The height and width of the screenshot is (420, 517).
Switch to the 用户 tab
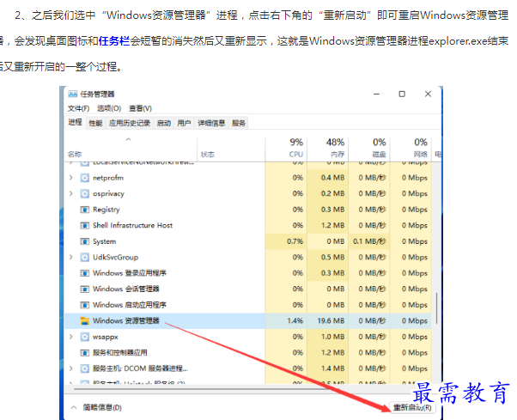pyautogui.click(x=184, y=124)
